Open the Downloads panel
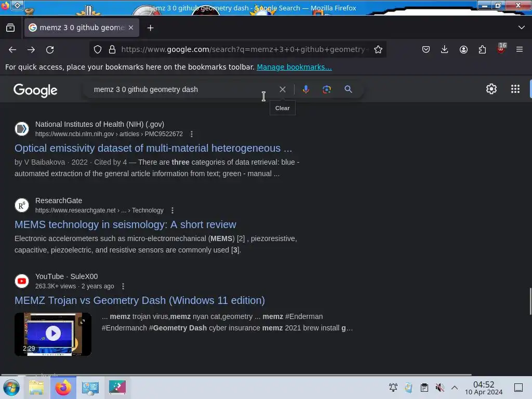The image size is (532, 399). click(445, 49)
